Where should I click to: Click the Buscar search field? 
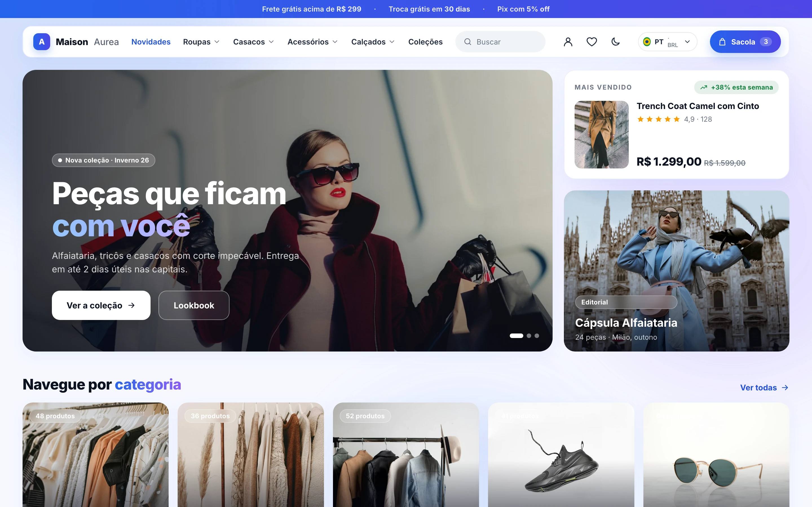[500, 42]
